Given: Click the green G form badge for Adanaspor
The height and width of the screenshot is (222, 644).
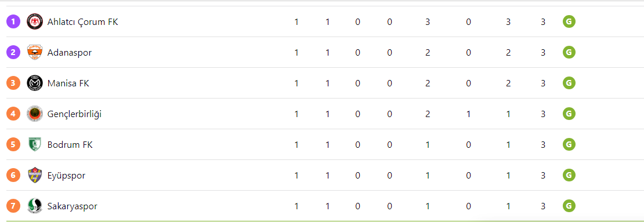Looking at the screenshot, I should [569, 52].
